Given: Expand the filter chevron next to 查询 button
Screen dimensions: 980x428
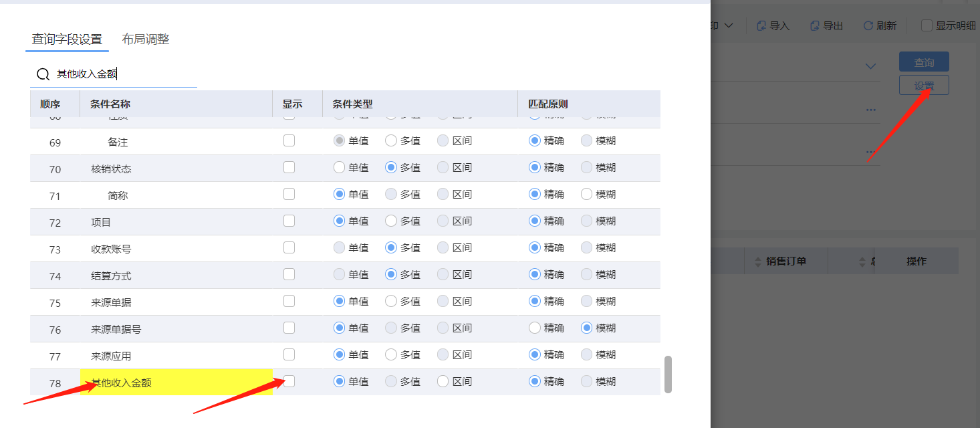Looking at the screenshot, I should click(870, 66).
